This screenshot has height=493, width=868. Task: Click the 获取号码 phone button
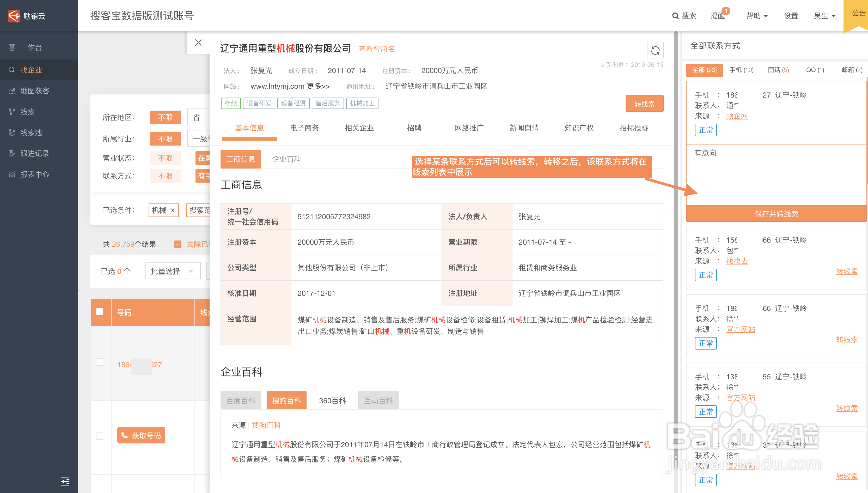141,435
